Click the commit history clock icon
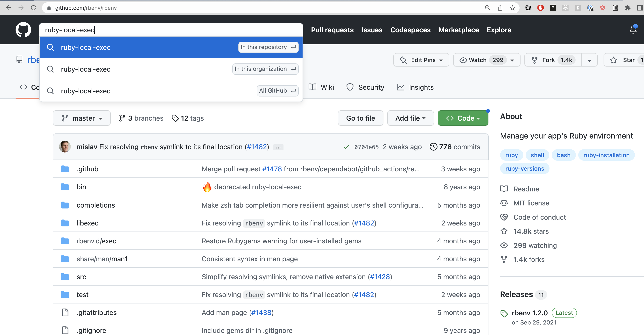Screen dimensions: 644x335 tap(433, 147)
